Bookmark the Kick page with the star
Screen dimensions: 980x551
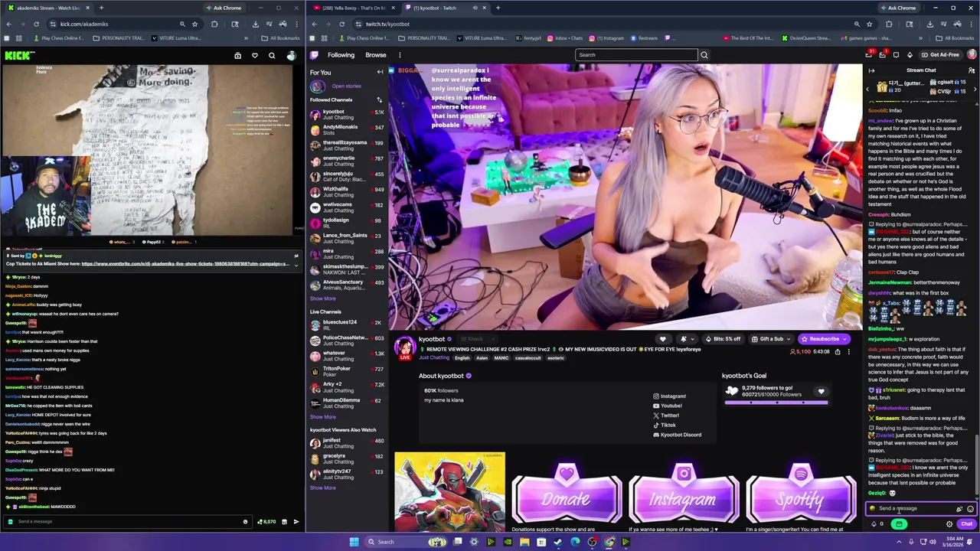pyautogui.click(x=194, y=24)
